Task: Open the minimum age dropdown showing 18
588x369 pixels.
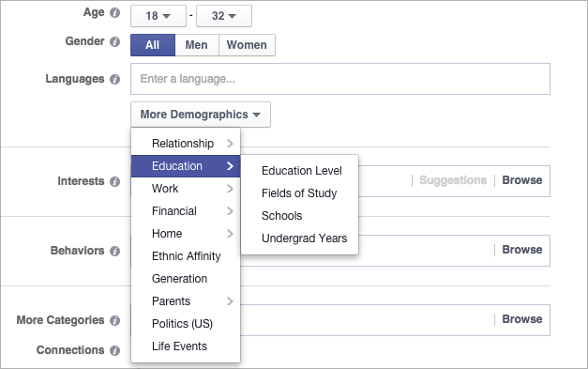Action: pyautogui.click(x=158, y=16)
